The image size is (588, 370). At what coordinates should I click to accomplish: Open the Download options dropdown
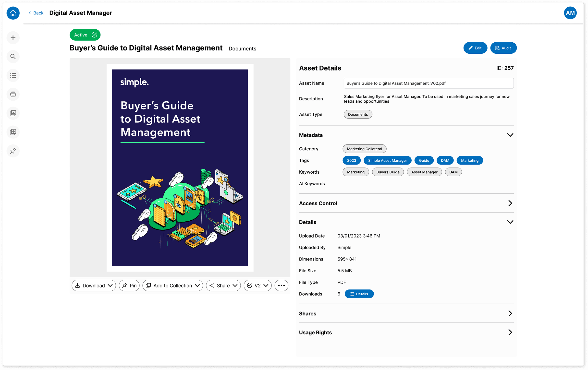pyautogui.click(x=94, y=285)
